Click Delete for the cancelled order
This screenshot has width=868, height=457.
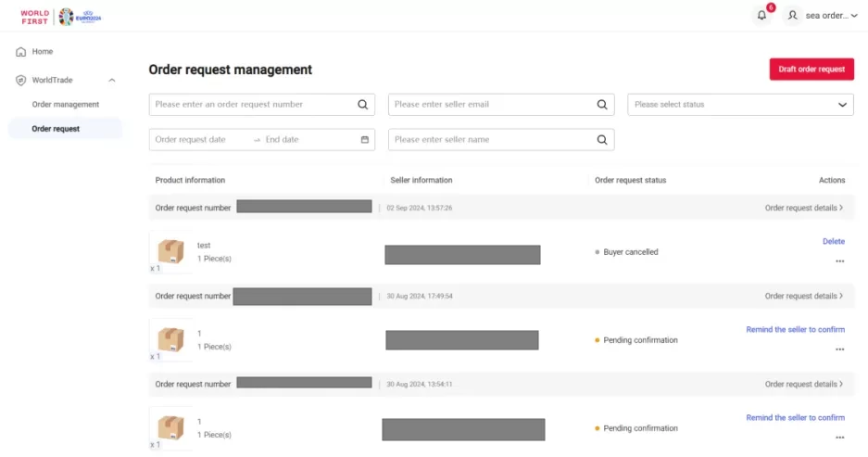pos(833,242)
